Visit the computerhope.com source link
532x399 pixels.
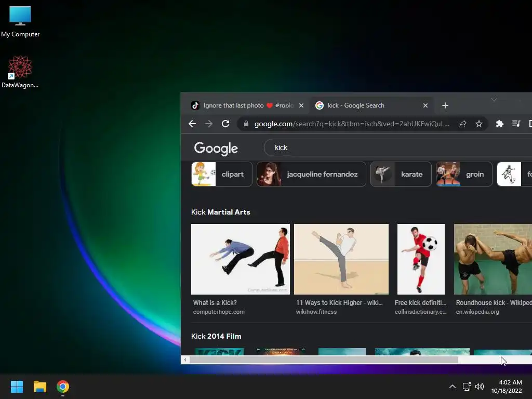point(219,312)
